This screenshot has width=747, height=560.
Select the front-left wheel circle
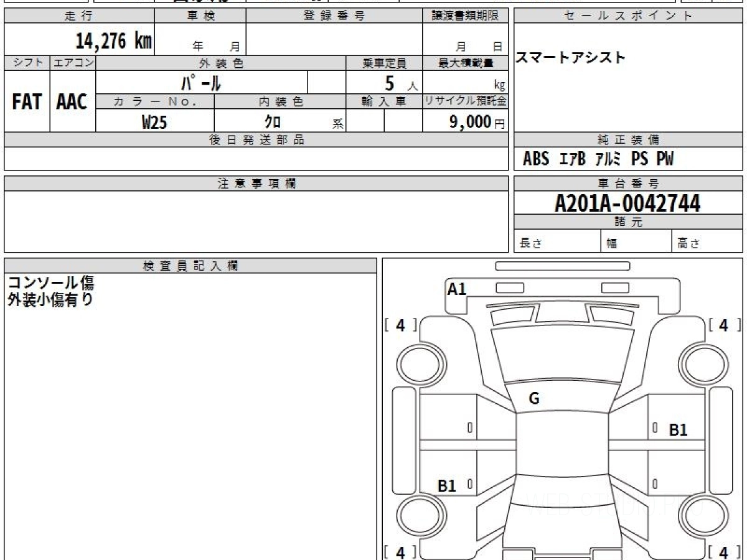pos(422,363)
